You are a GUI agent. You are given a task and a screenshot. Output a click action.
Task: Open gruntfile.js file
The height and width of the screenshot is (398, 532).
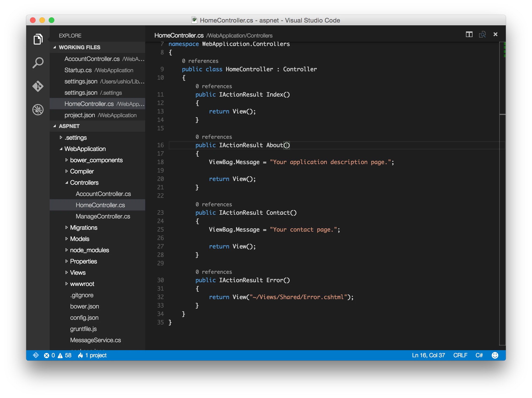point(97,329)
